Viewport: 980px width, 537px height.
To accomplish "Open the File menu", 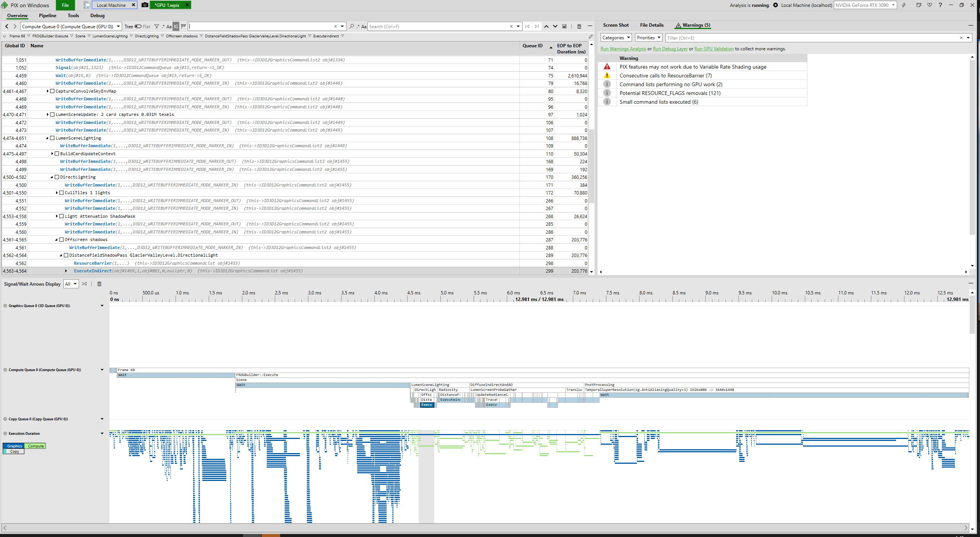I will 65,5.
